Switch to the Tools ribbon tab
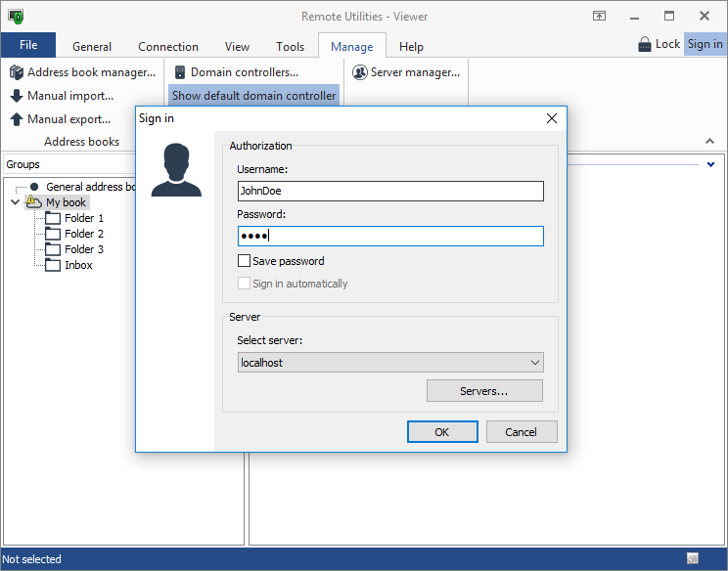Screen dimensions: 728x571 tap(291, 47)
